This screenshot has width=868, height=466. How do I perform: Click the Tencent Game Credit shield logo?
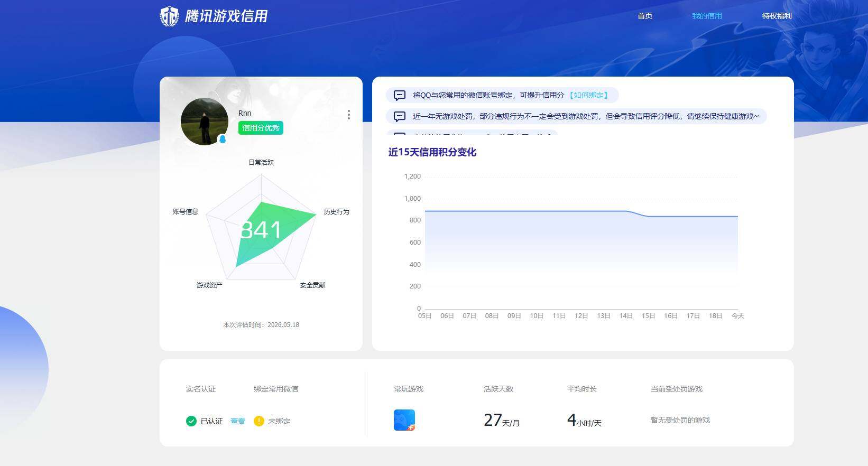point(170,16)
